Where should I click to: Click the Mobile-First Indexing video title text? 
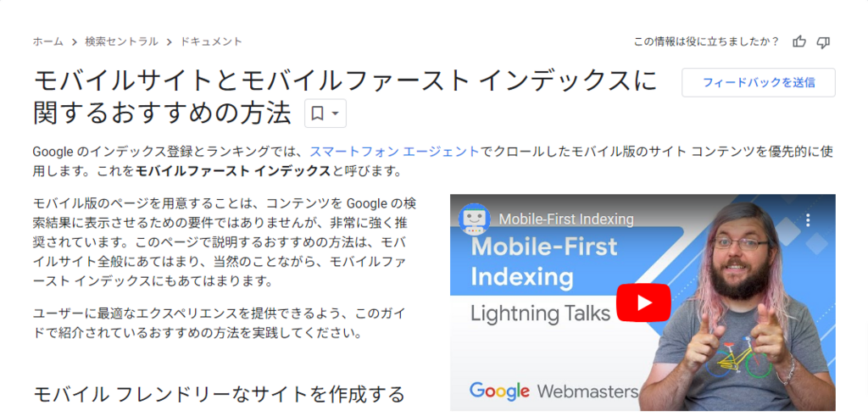pos(566,219)
